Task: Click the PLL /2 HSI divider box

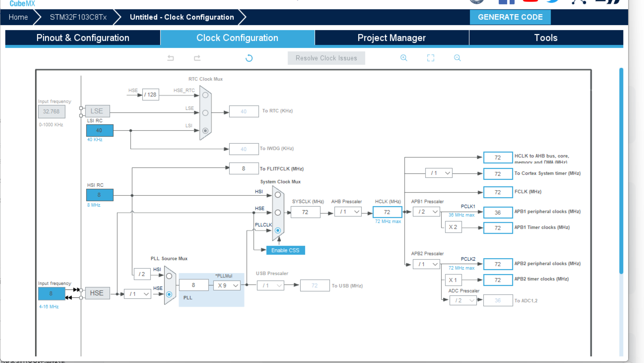Action: point(142,274)
